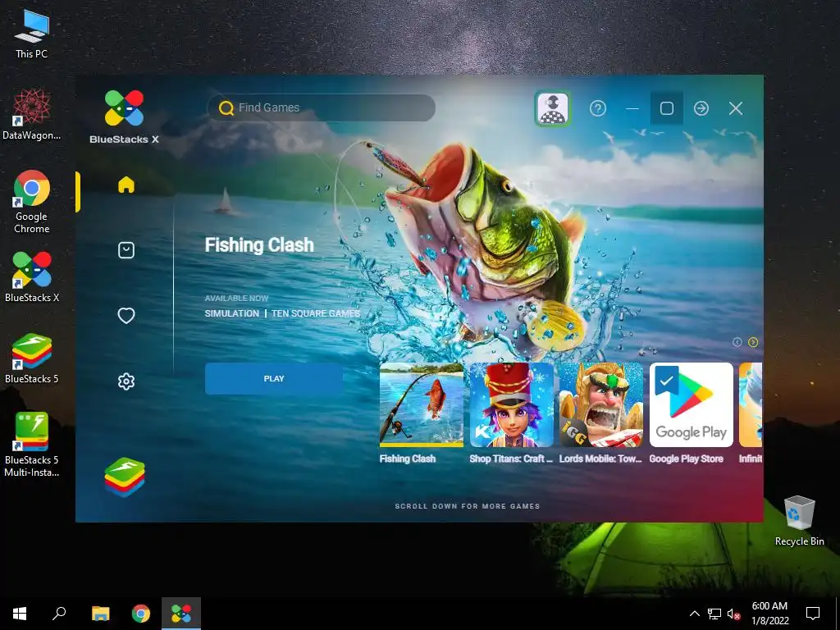The height and width of the screenshot is (630, 840).
Task: Click the network icon in system tray
Action: pos(714,614)
